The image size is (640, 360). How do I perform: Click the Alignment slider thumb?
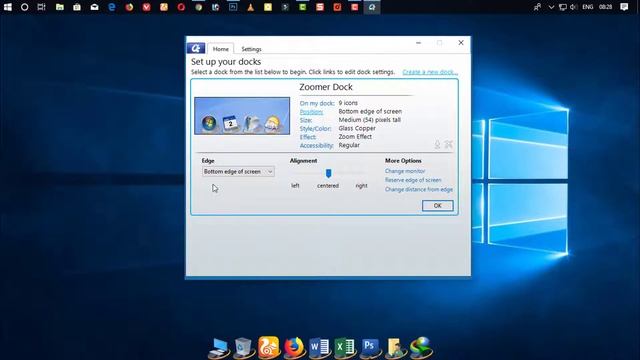tap(328, 173)
